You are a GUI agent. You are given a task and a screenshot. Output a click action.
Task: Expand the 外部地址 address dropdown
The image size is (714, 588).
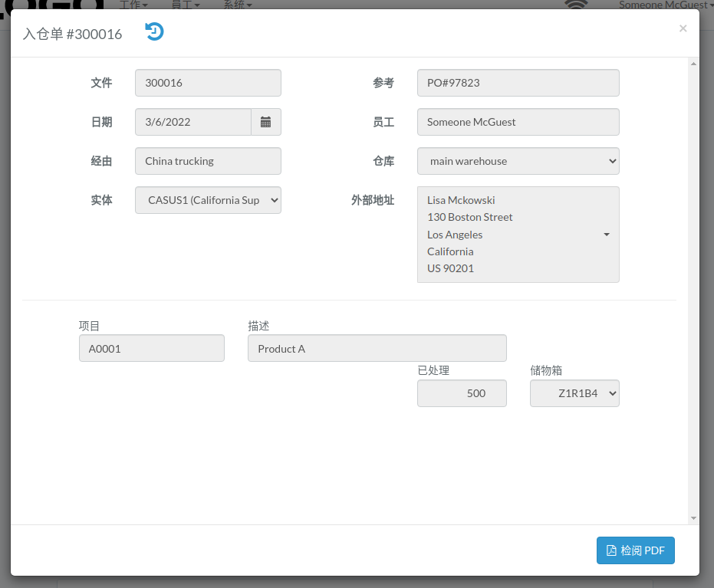(518, 235)
